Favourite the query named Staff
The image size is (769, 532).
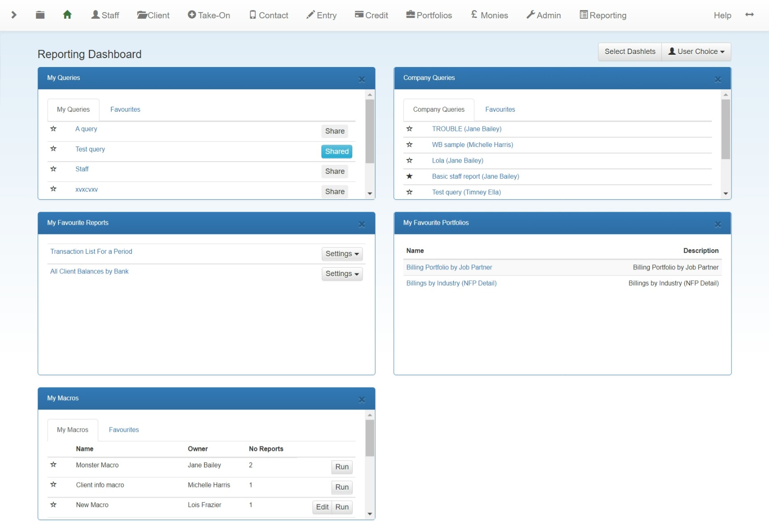click(x=54, y=169)
